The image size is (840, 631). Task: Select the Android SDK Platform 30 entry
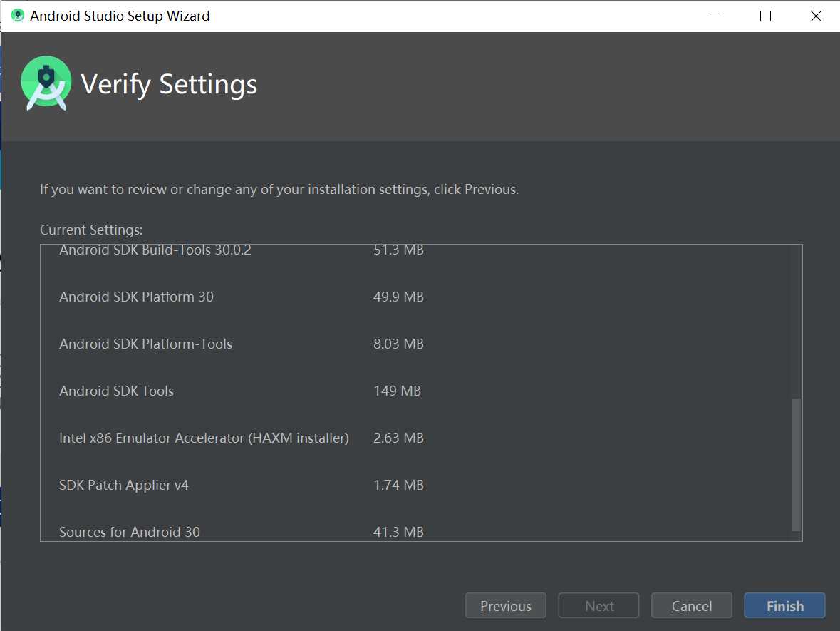point(136,297)
